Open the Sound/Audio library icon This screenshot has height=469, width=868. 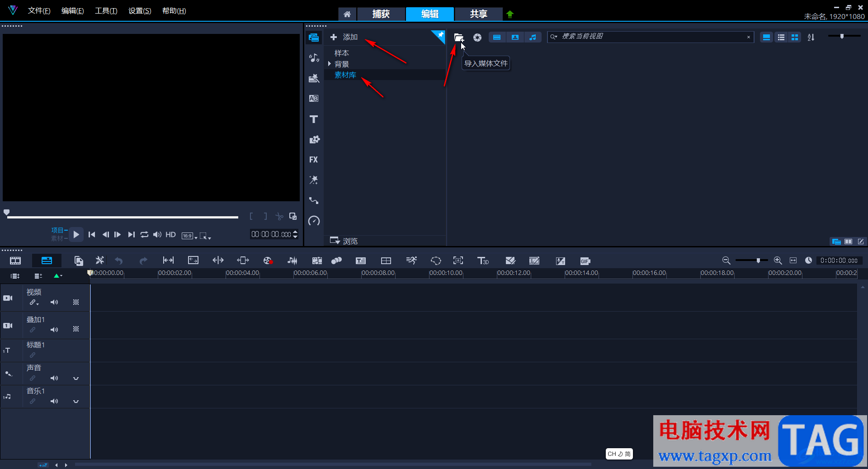(314, 58)
